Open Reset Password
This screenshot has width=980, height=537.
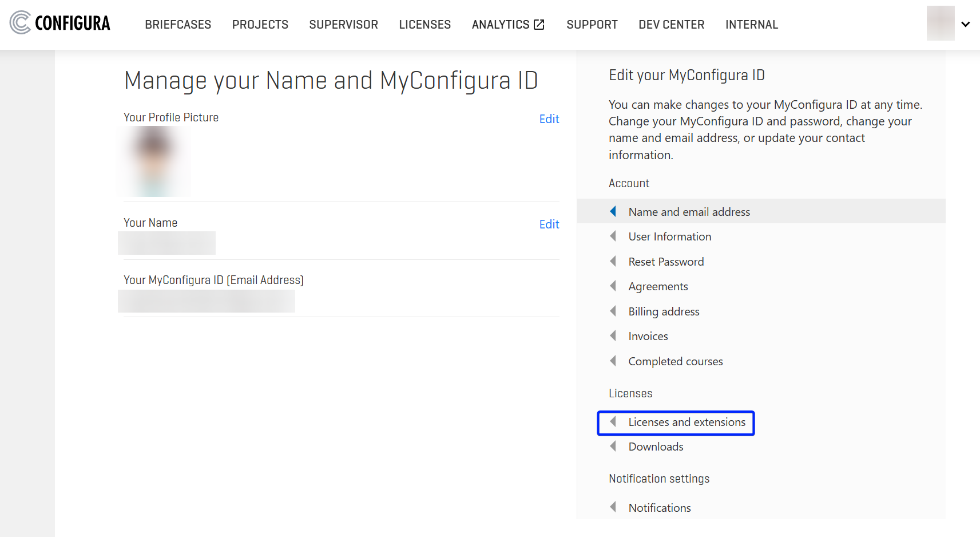pyautogui.click(x=666, y=262)
